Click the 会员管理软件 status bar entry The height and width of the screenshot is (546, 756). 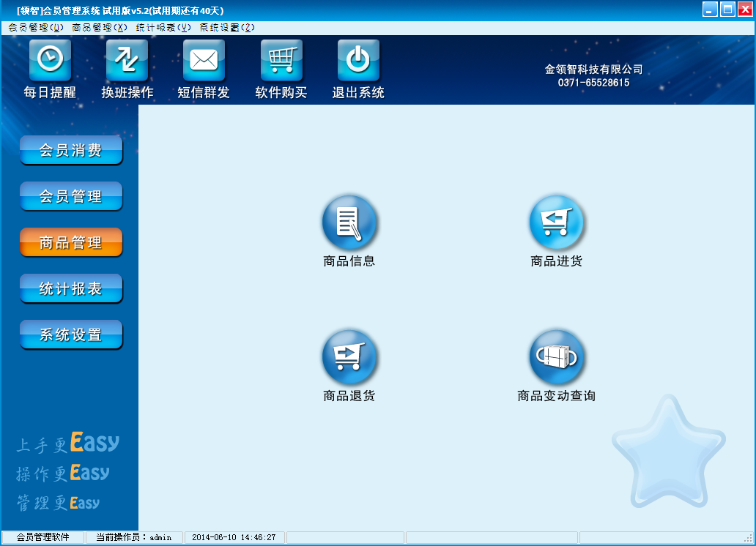(x=43, y=537)
